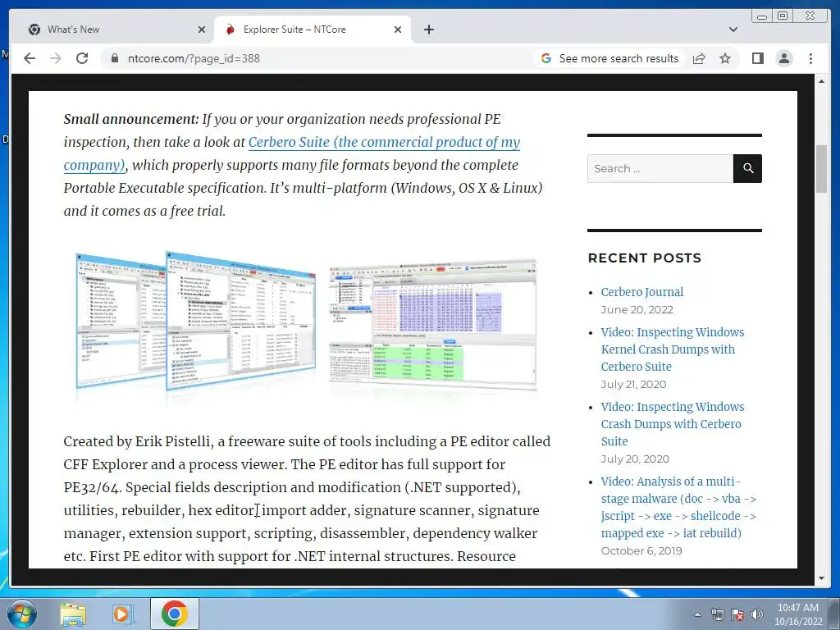Screen dimensions: 840x630
Task: Show hidden system tray icons
Action: coord(697,614)
